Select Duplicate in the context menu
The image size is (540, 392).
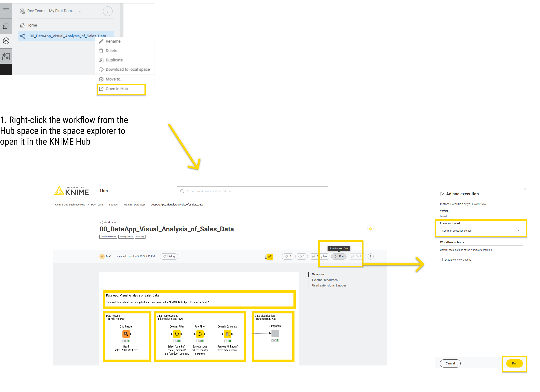114,60
